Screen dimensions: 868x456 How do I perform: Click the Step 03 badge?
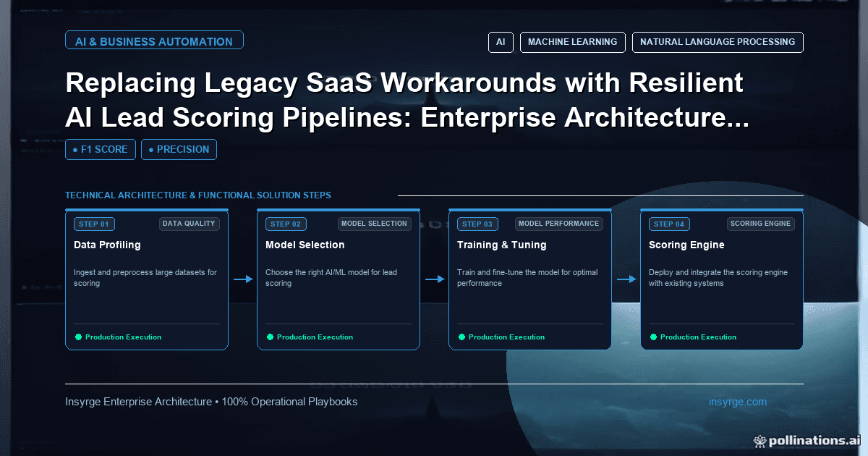(x=477, y=224)
